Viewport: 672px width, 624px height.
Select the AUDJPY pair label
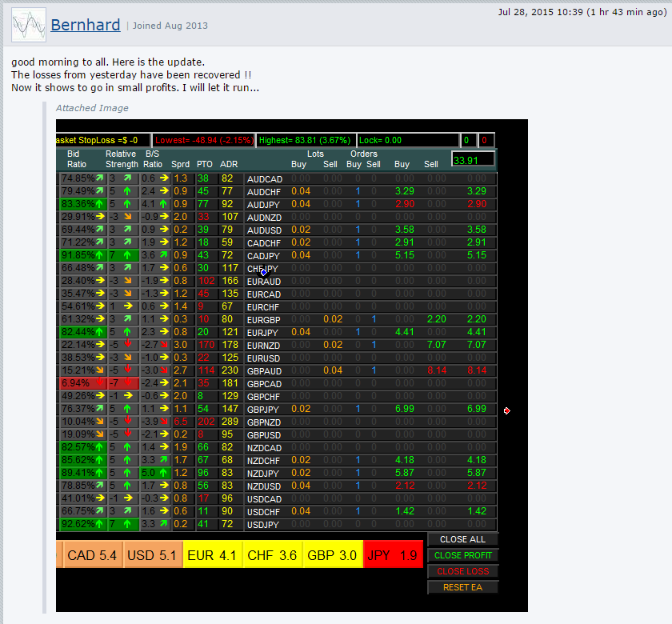(263, 205)
